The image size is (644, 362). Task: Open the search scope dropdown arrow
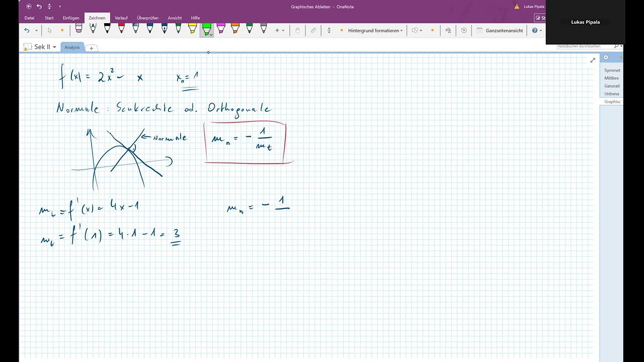621,46
